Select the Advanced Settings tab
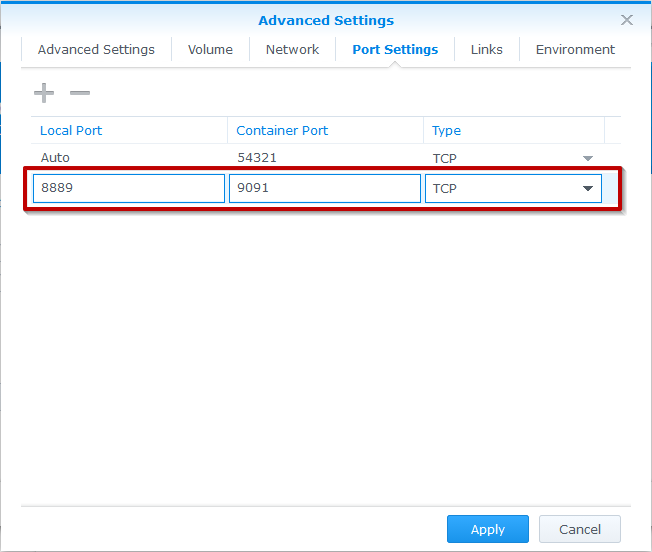Screen dimensions: 652x552 point(96,49)
